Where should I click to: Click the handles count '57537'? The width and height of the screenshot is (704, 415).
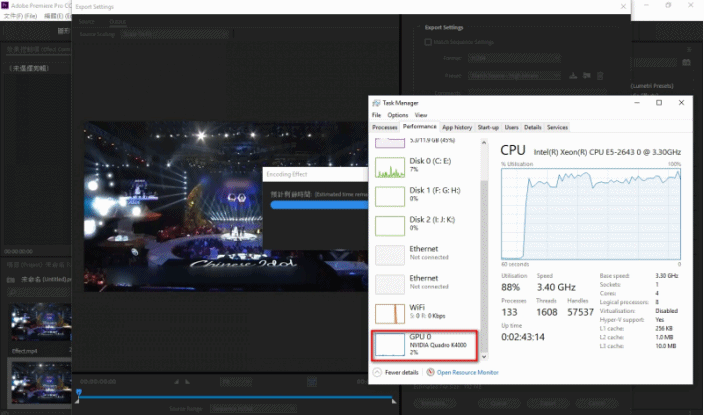581,312
